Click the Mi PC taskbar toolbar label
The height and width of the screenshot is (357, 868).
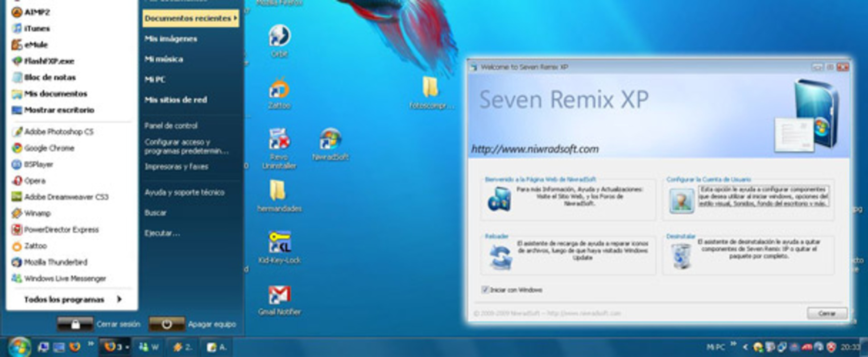[715, 347]
